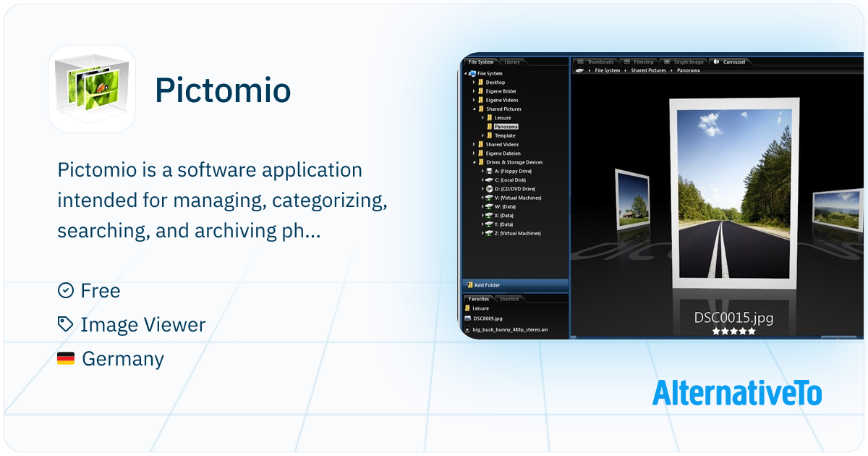Viewport: 868px width, 456px height.
Task: Click the Germany country label
Action: tap(123, 359)
